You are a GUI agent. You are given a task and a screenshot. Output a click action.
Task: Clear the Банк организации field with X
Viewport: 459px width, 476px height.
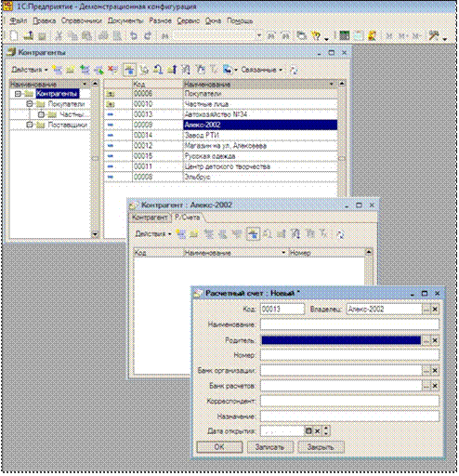[x=435, y=371]
